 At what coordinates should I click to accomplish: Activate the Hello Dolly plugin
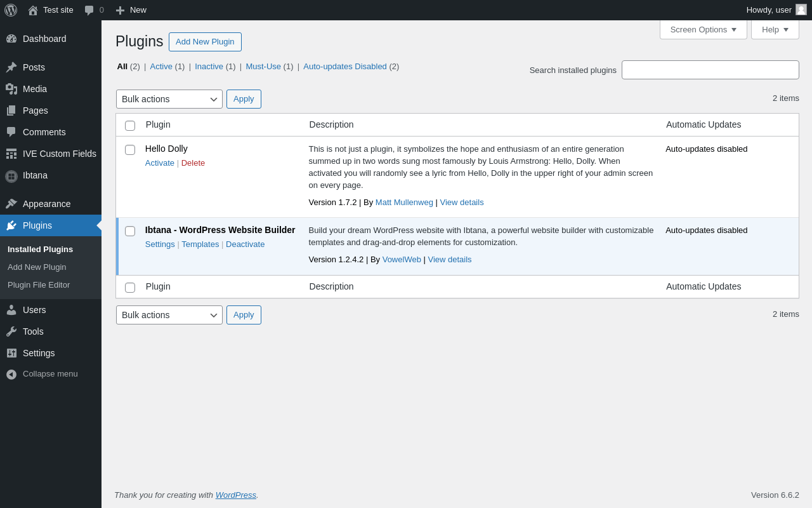[x=159, y=163]
